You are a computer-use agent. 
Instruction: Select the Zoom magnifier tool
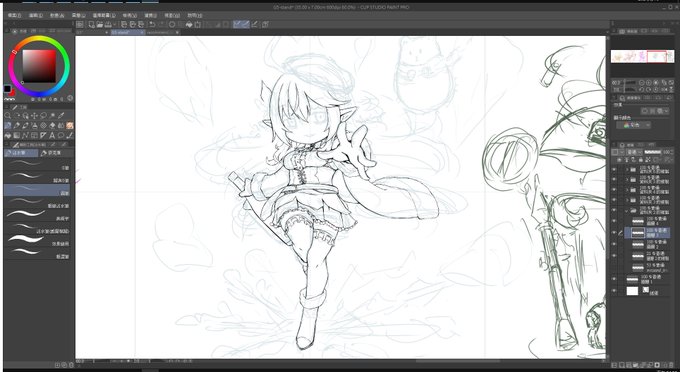point(8,116)
